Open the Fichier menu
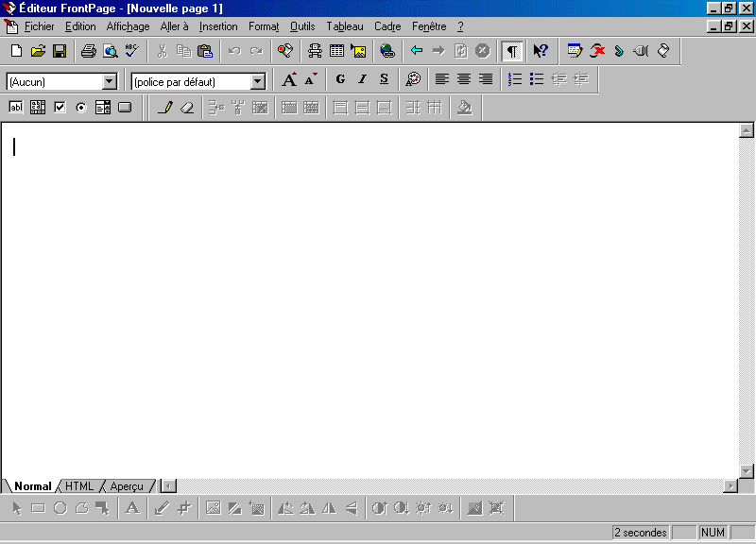The height and width of the screenshot is (544, 756). pyautogui.click(x=39, y=26)
